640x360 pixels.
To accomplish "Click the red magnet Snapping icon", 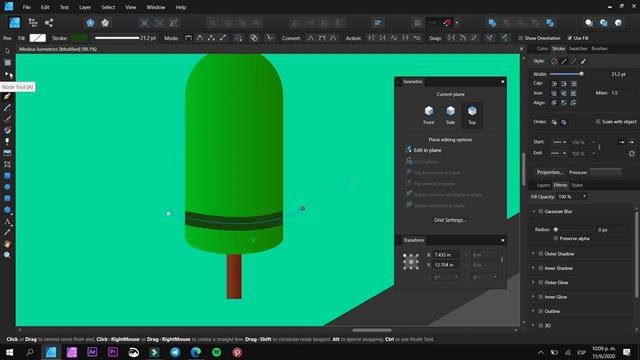I will [x=447, y=23].
